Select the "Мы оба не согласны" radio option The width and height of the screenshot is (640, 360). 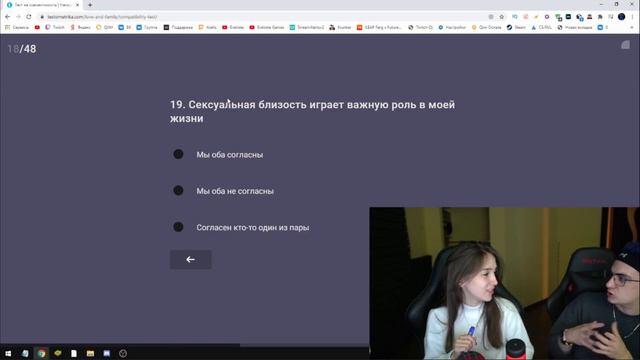(178, 191)
